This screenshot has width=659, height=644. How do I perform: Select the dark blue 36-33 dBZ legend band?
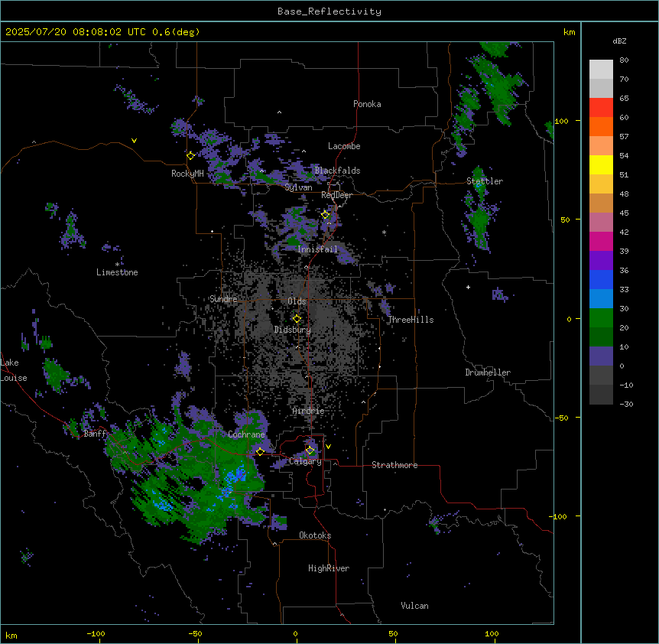[601, 279]
